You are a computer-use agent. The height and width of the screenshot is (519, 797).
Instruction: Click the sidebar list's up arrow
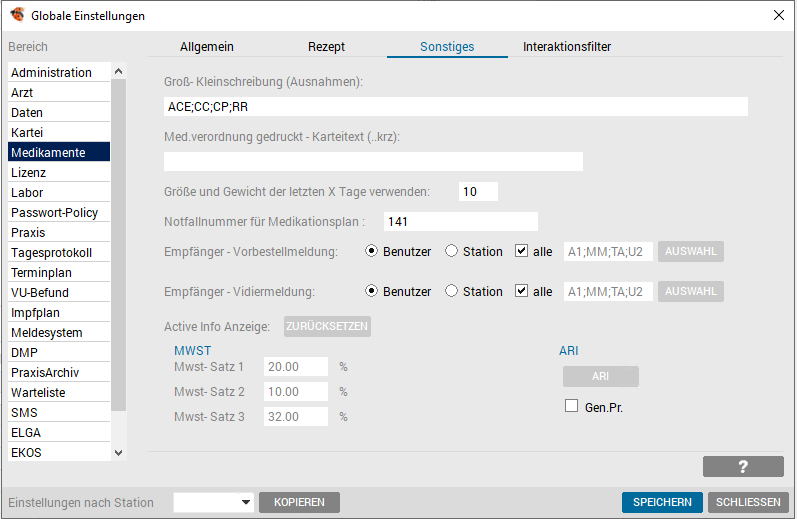coord(118,71)
